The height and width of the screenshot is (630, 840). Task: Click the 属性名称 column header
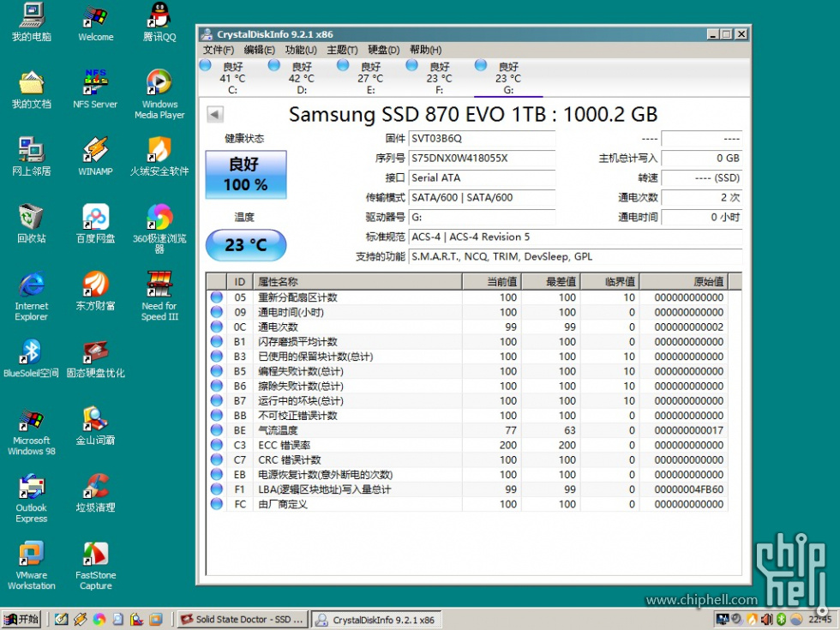point(357,282)
